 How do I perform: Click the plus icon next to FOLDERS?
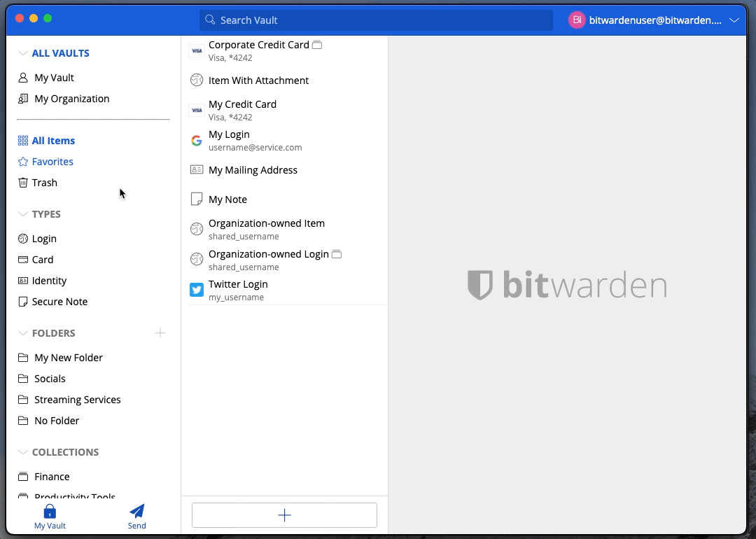[160, 333]
